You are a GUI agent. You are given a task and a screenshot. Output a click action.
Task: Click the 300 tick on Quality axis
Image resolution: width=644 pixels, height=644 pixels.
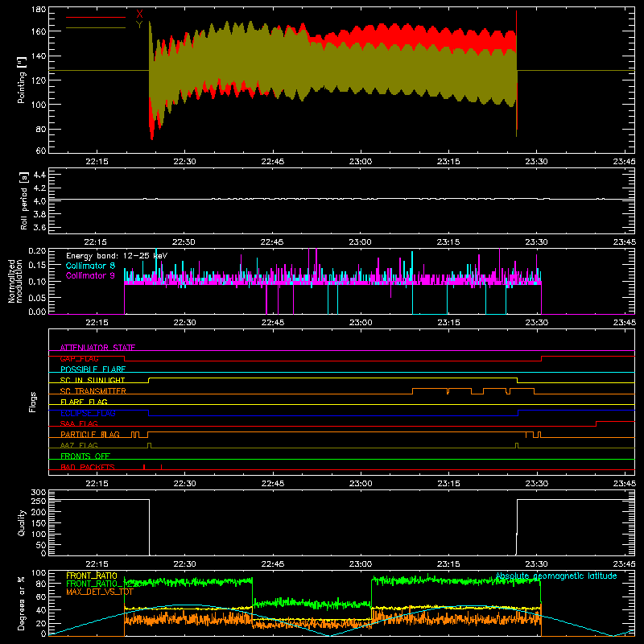click(x=39, y=493)
